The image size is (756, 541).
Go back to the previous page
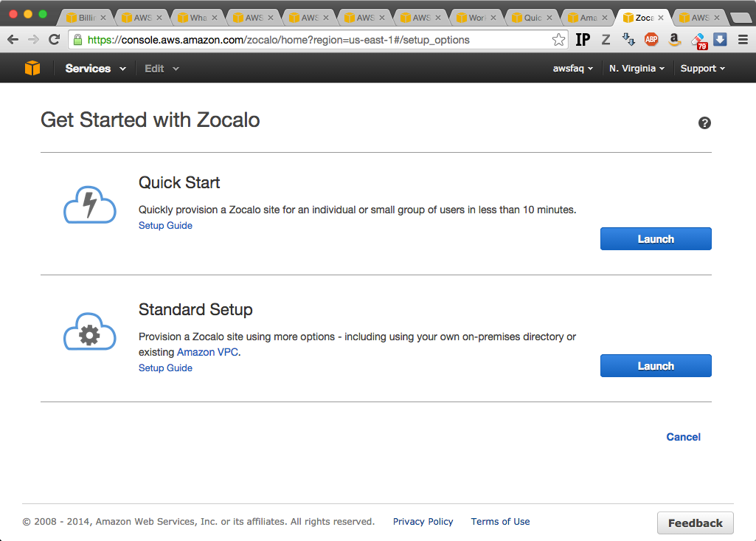point(13,40)
